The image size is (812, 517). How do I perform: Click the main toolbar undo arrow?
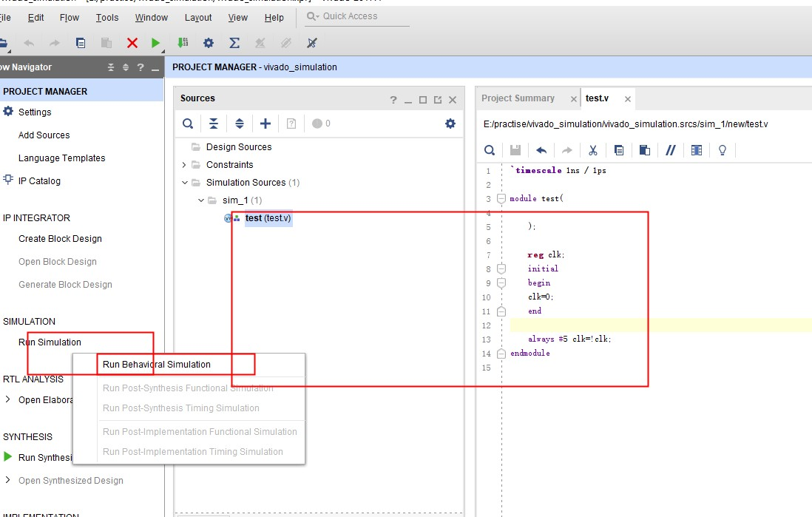[x=29, y=43]
